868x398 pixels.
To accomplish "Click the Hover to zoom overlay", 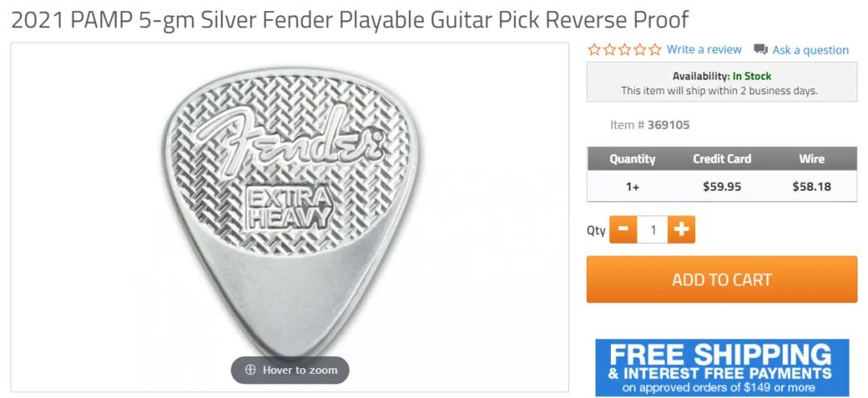I will click(x=290, y=370).
